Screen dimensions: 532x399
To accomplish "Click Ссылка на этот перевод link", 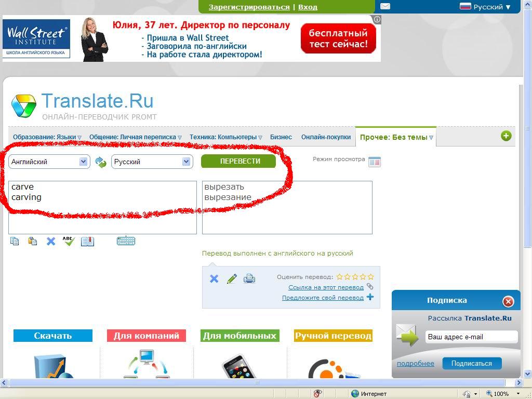I will [x=326, y=287].
